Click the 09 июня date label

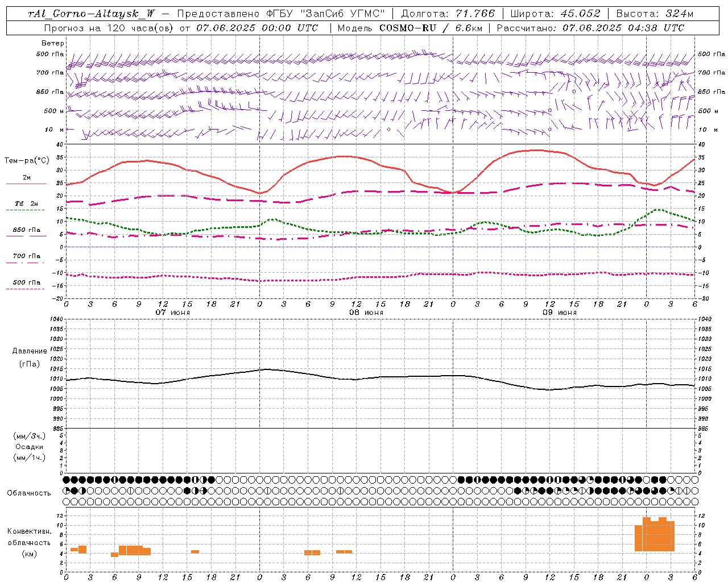coord(560,313)
